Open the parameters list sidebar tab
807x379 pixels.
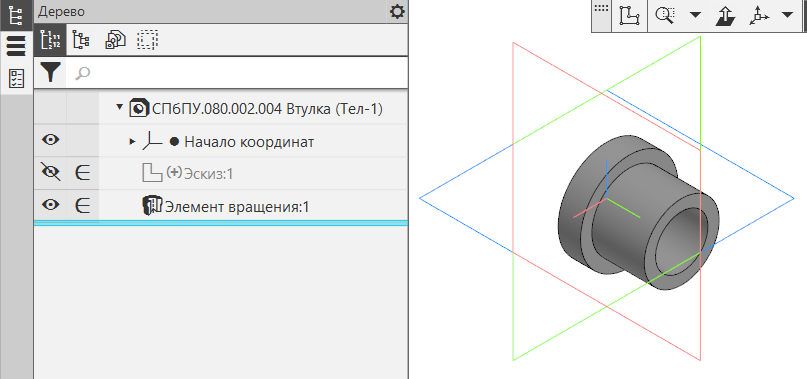pos(16,46)
